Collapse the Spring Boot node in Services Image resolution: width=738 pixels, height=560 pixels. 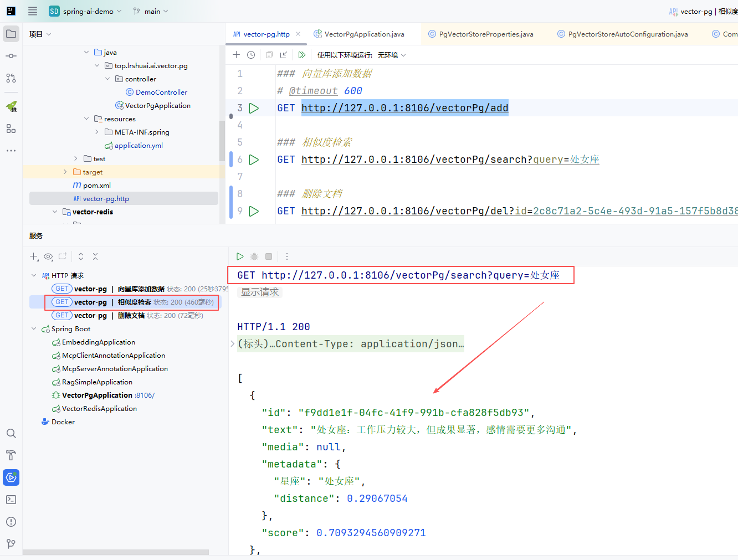(x=34, y=329)
